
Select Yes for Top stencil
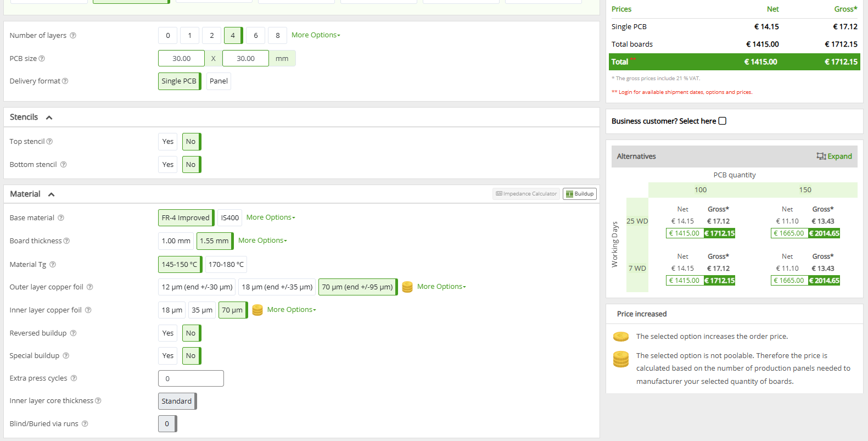[167, 142]
